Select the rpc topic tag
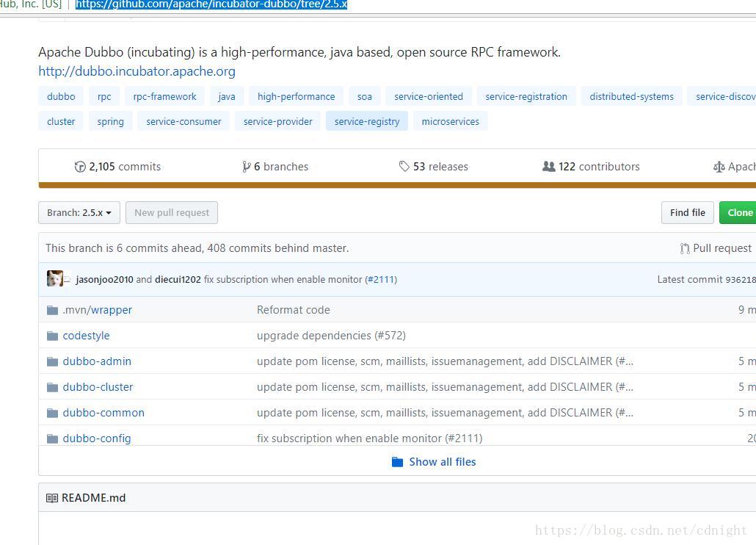The image size is (756, 545). (x=104, y=96)
